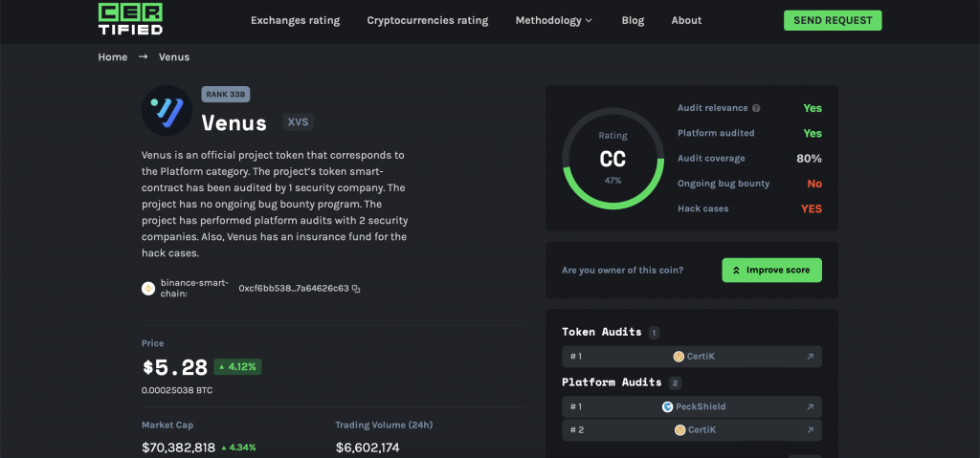
Task: Go to the Blog page
Action: click(x=633, y=21)
